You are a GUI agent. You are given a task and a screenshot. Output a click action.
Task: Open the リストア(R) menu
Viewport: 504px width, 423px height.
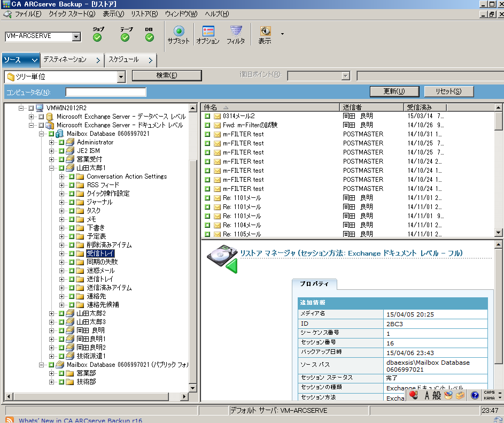pos(144,14)
